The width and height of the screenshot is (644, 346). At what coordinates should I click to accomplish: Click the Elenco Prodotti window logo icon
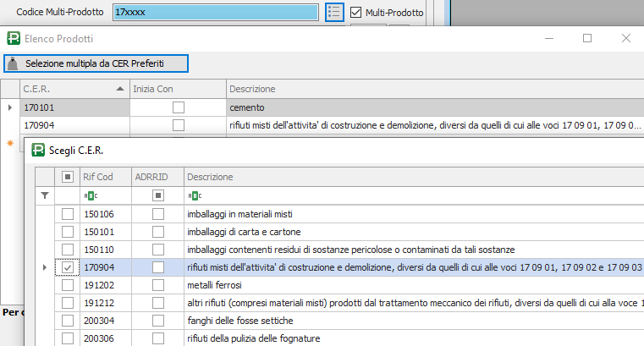point(14,39)
